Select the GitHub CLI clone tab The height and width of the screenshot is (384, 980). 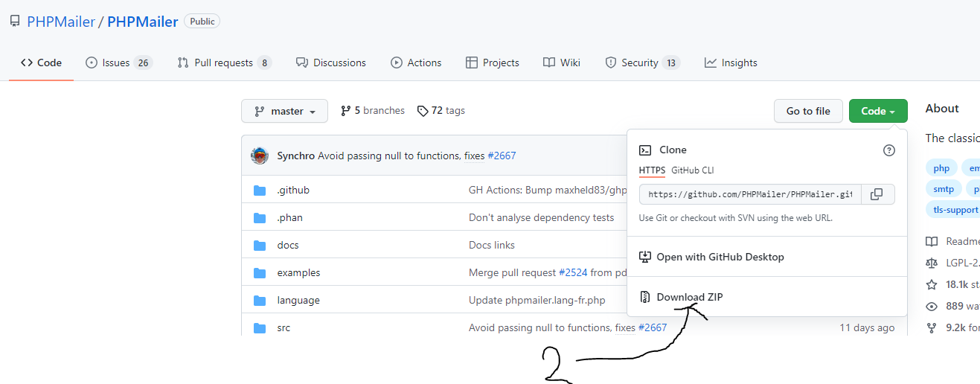693,170
